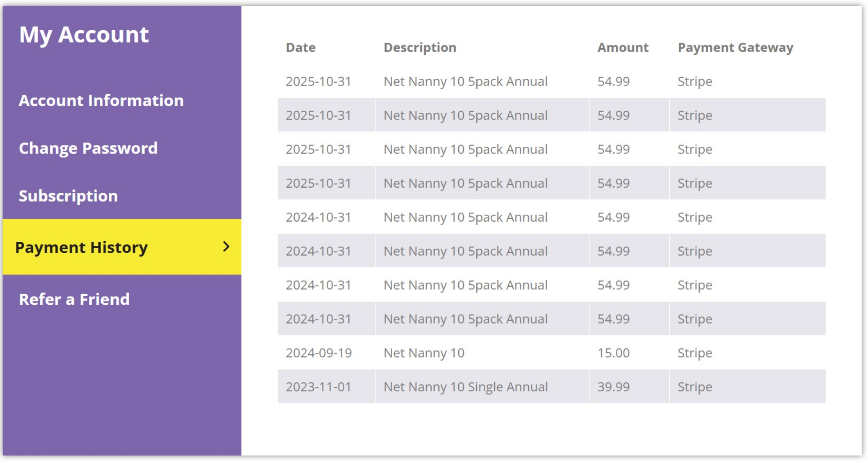Image resolution: width=868 pixels, height=463 pixels.
Task: Open Refer a Friend
Action: (x=74, y=299)
